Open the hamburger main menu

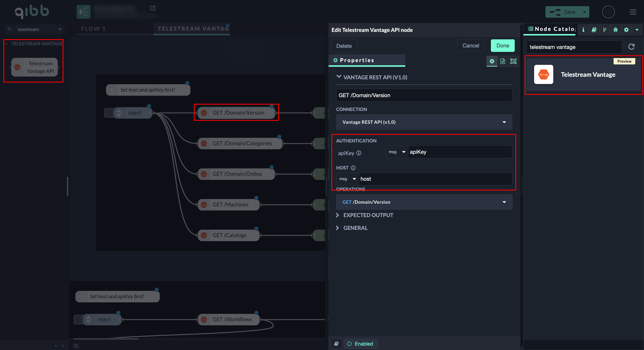(633, 12)
